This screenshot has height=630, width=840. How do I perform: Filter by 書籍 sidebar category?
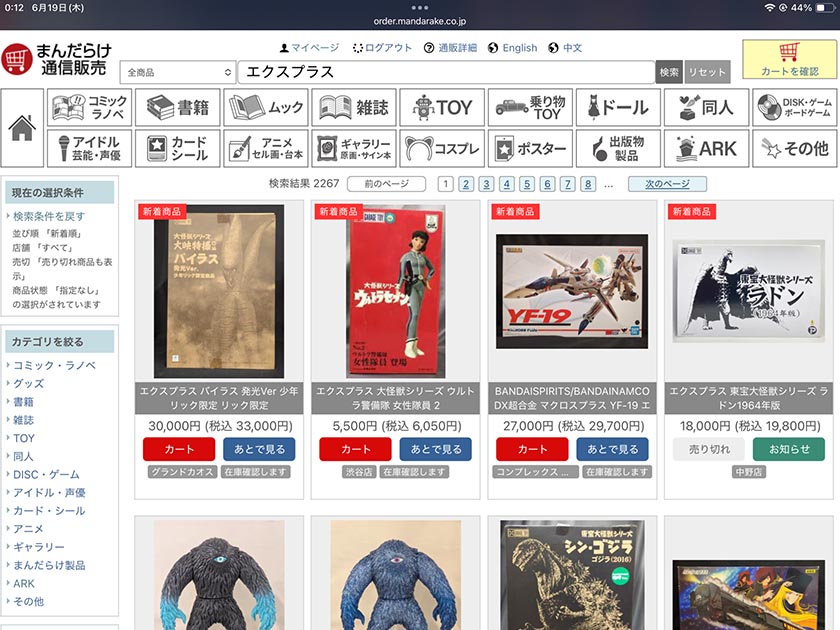click(24, 402)
